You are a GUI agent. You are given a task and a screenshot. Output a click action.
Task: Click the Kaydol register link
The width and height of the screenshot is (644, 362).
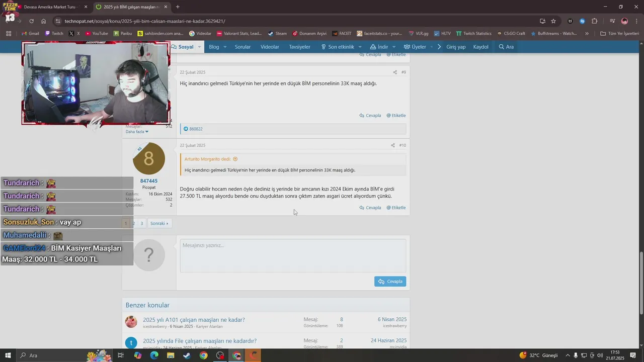click(481, 47)
